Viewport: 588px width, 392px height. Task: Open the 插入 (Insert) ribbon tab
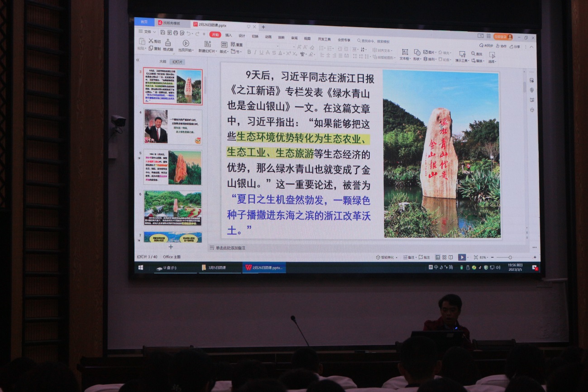(x=229, y=35)
